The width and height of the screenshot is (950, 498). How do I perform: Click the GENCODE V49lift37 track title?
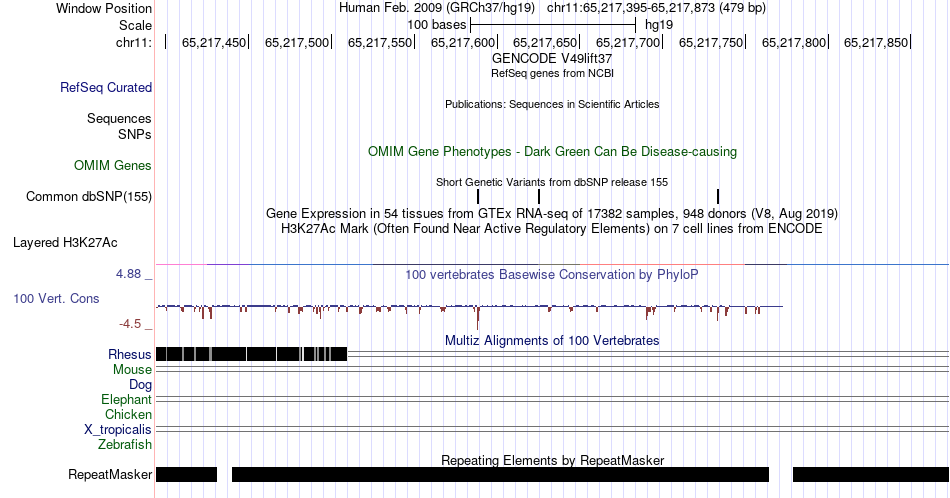pyautogui.click(x=552, y=59)
